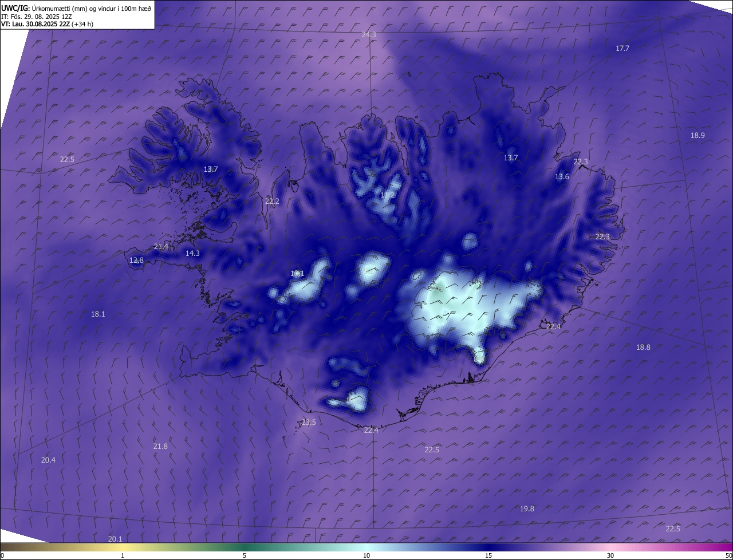Click the 23.5 value on the south coast
Viewport: 733px width, 560px height.
[309, 422]
